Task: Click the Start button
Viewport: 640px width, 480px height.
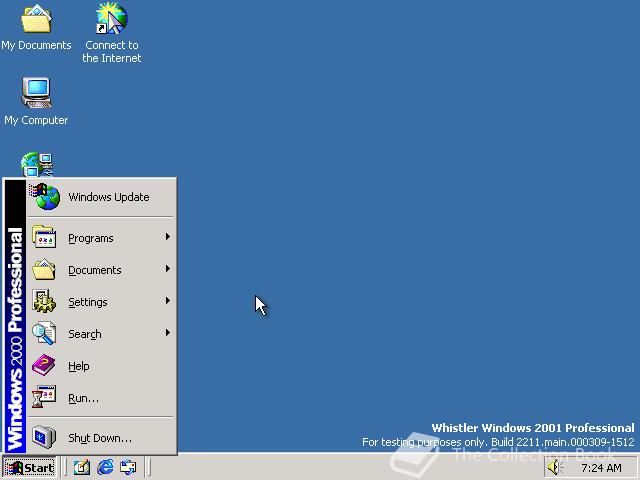Action: coord(29,467)
